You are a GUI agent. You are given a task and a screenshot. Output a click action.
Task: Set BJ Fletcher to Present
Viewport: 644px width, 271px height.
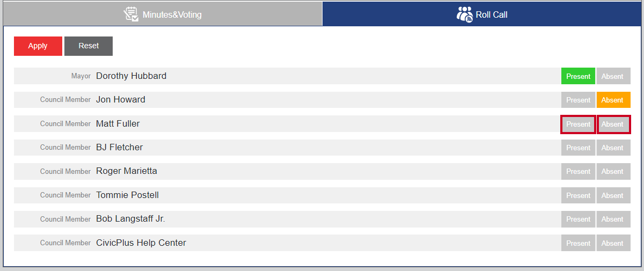pyautogui.click(x=578, y=148)
